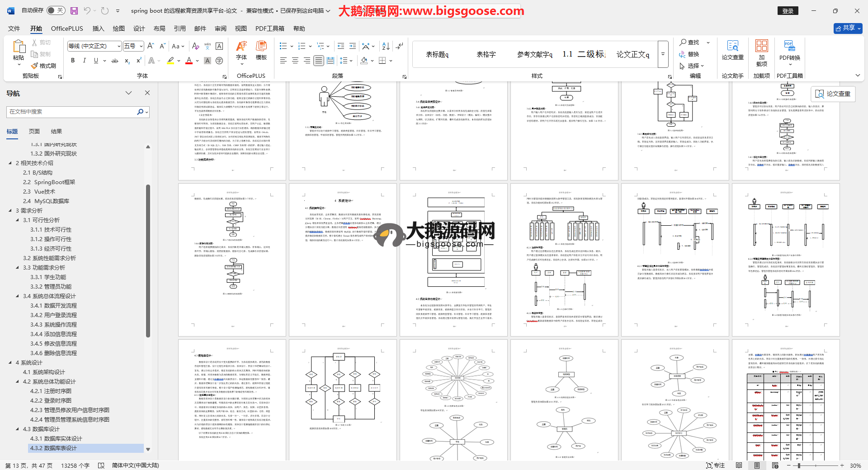This screenshot has height=470, width=868.
Task: Expand the styles gallery more arrow
Action: pyautogui.click(x=663, y=54)
